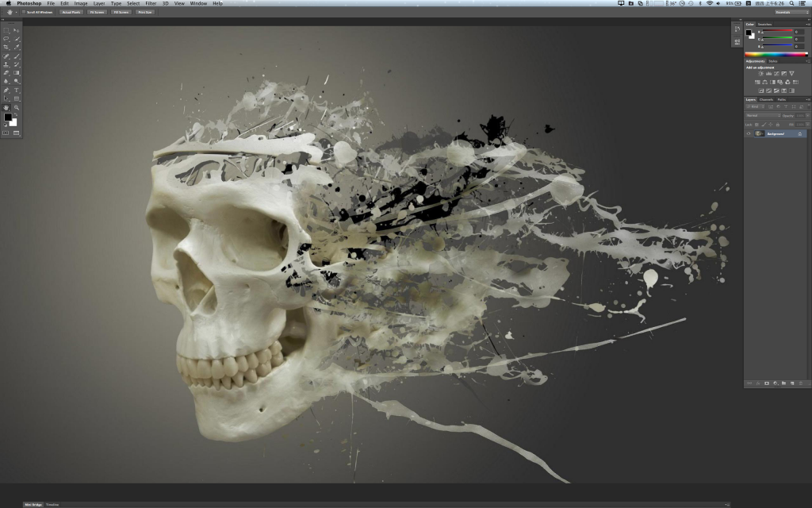The height and width of the screenshot is (508, 812).
Task: Open the layer filter Kind dropdown
Action: pos(756,107)
